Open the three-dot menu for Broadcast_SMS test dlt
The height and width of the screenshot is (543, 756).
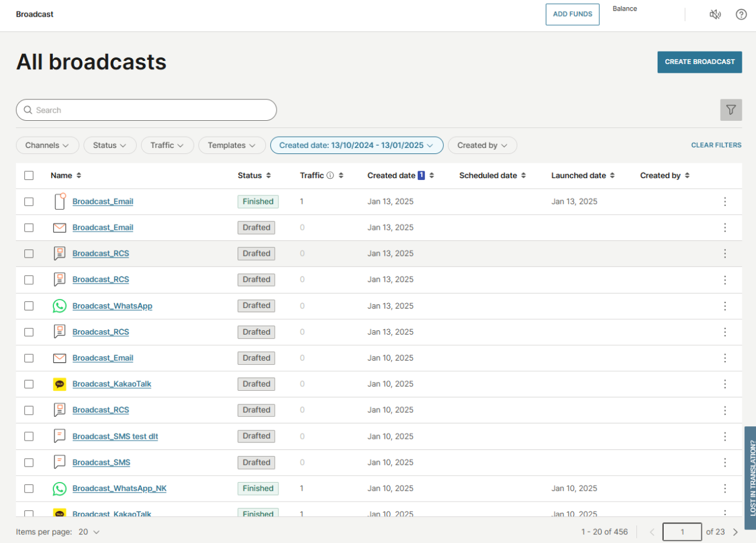pos(725,436)
